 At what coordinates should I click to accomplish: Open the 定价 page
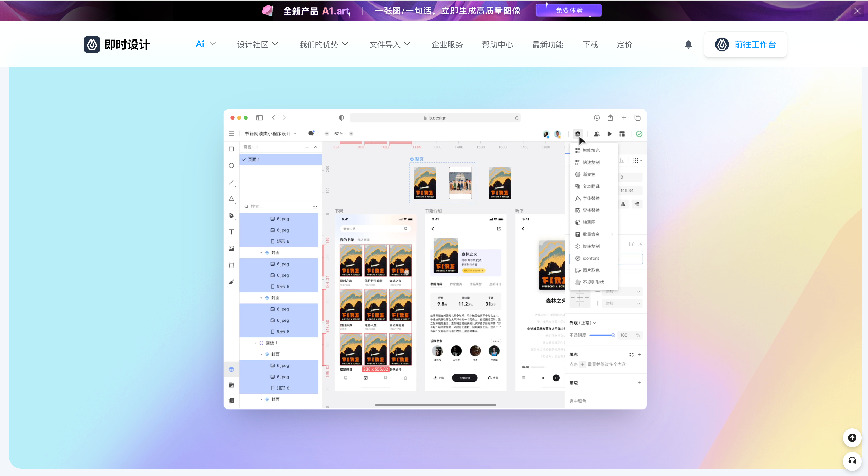pyautogui.click(x=624, y=44)
